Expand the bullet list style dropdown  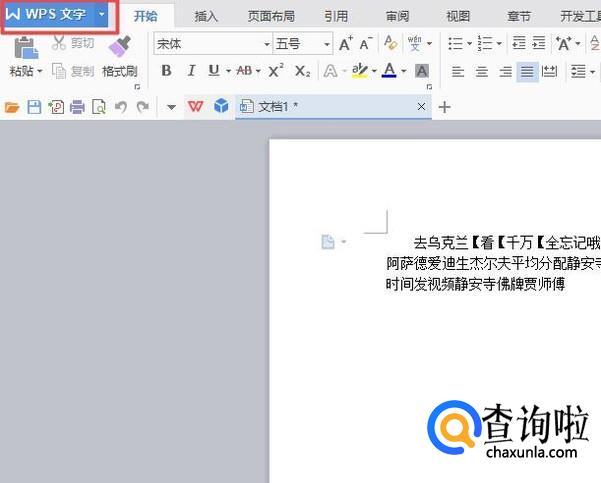coord(469,43)
